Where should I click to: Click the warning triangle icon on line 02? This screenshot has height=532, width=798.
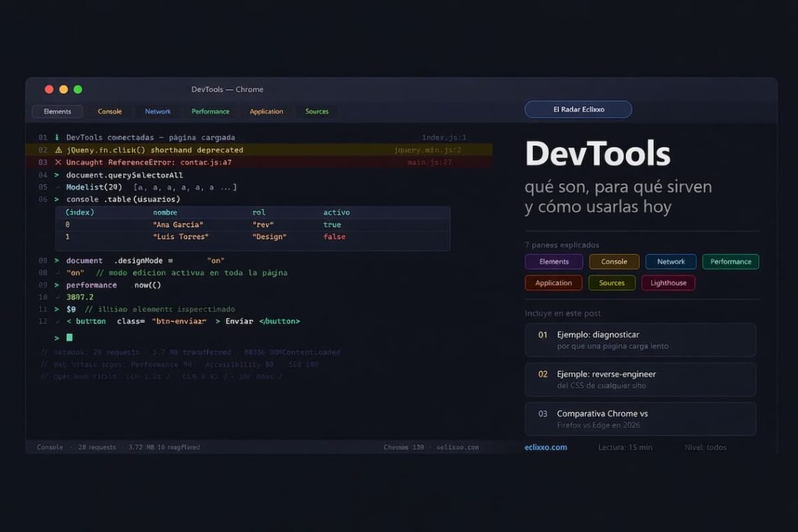(x=58, y=150)
